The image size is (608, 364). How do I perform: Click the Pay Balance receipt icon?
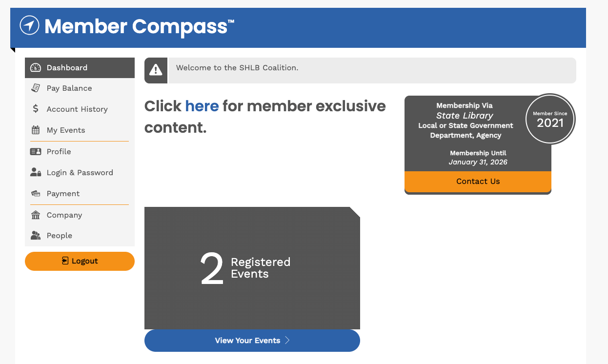pyautogui.click(x=36, y=88)
